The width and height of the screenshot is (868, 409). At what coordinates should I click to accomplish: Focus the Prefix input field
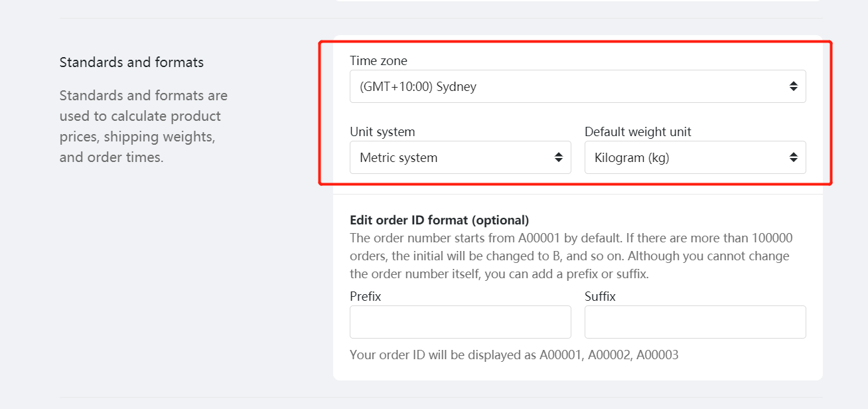point(460,322)
